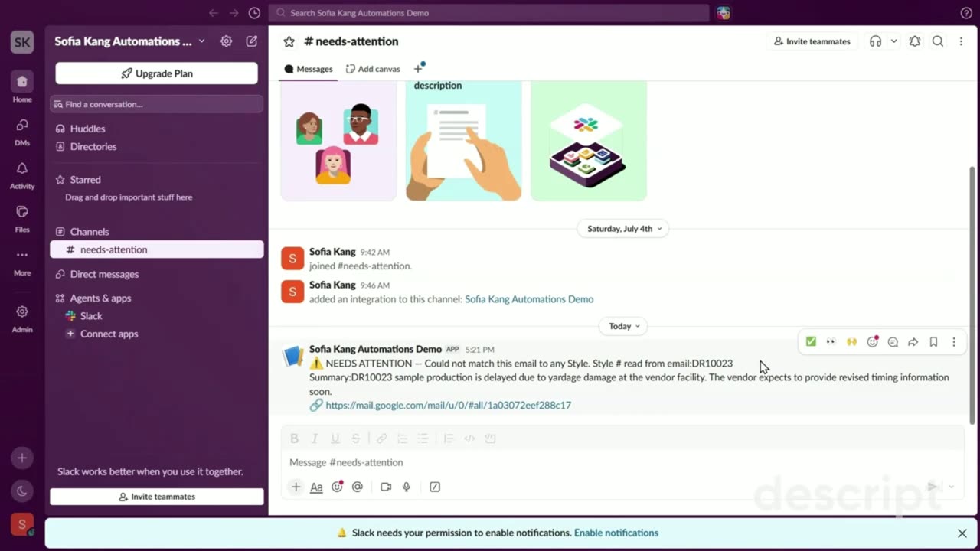Select the needs-attention channel

157,249
